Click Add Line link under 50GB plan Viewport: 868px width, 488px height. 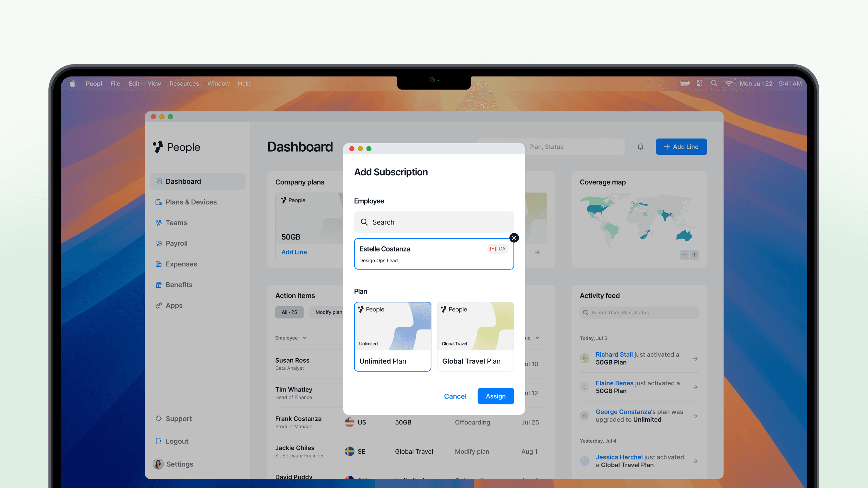tap(294, 252)
